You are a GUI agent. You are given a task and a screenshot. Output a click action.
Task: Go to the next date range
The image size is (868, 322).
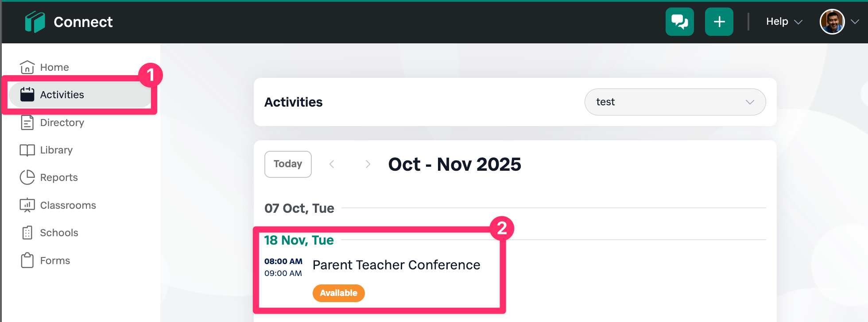(368, 164)
